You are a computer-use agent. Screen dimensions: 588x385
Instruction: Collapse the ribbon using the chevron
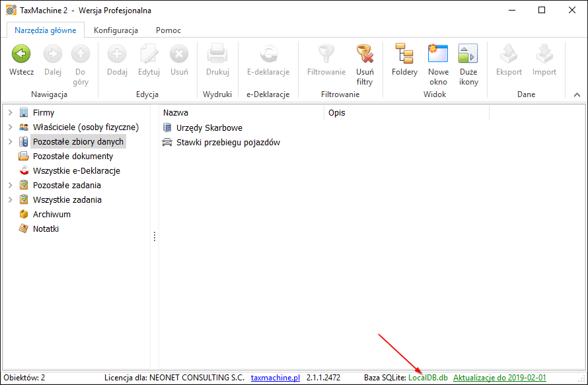[577, 95]
